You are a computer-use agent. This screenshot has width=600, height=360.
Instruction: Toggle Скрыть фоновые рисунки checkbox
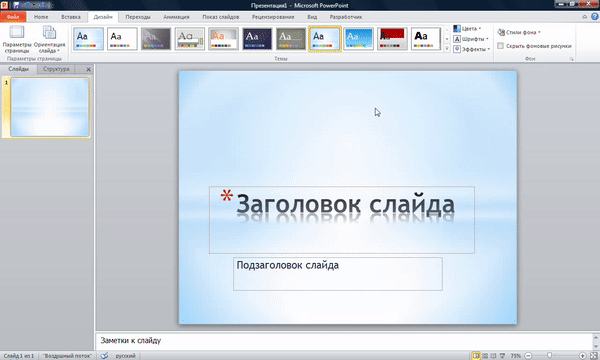(500, 46)
